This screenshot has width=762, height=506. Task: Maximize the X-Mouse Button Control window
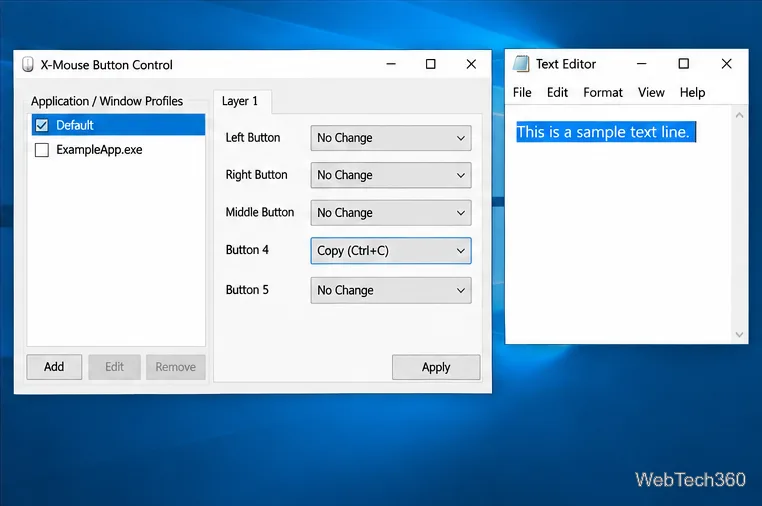click(431, 64)
